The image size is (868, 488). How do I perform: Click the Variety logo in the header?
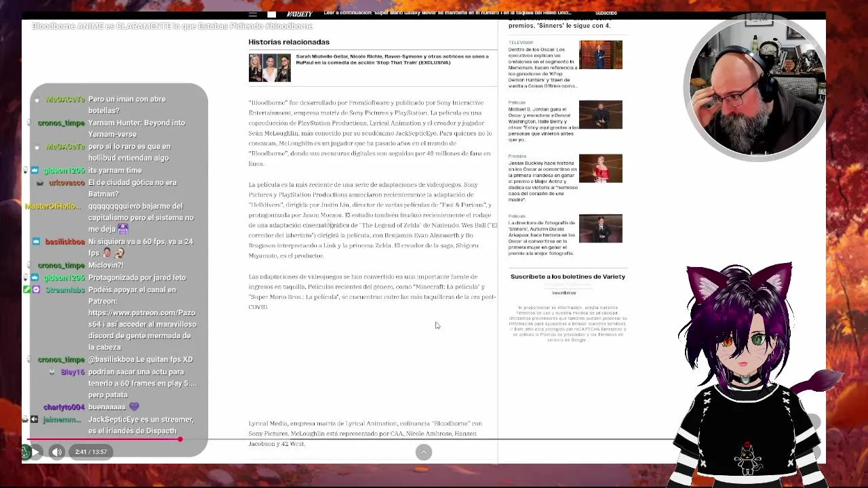[299, 14]
